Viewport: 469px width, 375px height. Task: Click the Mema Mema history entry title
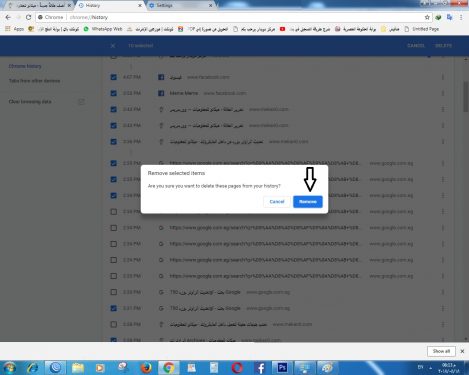pyautogui.click(x=184, y=93)
